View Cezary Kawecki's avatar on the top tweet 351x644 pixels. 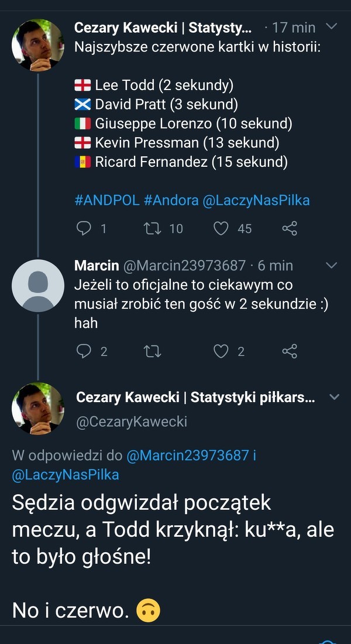[x=38, y=46]
